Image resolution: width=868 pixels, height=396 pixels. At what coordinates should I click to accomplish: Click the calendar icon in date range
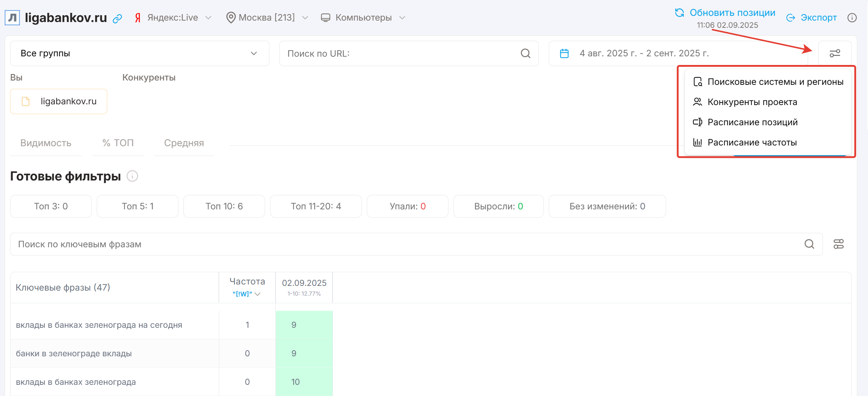pyautogui.click(x=564, y=53)
